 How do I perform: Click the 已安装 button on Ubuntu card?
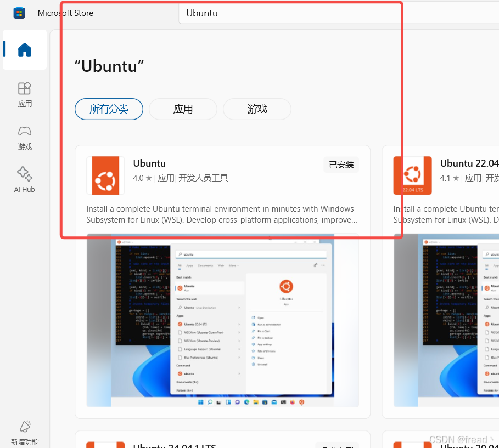(x=341, y=165)
